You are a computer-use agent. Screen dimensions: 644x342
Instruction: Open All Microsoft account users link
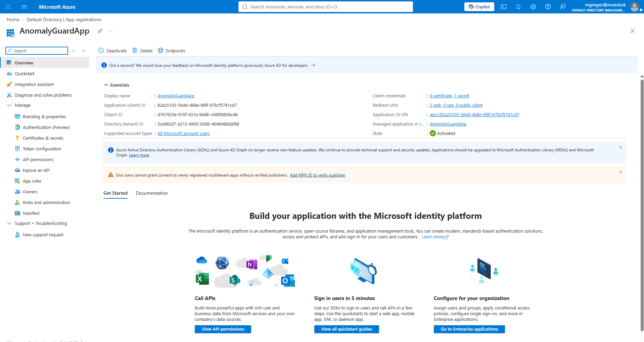183,134
